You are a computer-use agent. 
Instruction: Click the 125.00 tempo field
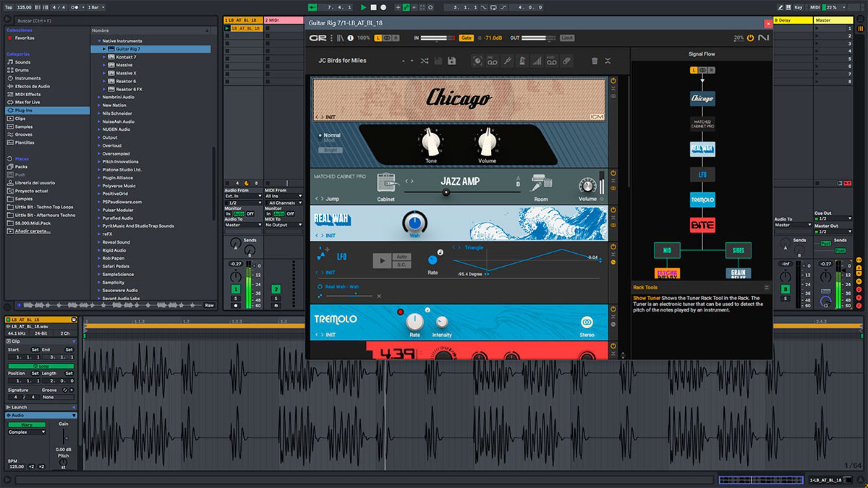tap(24, 7)
